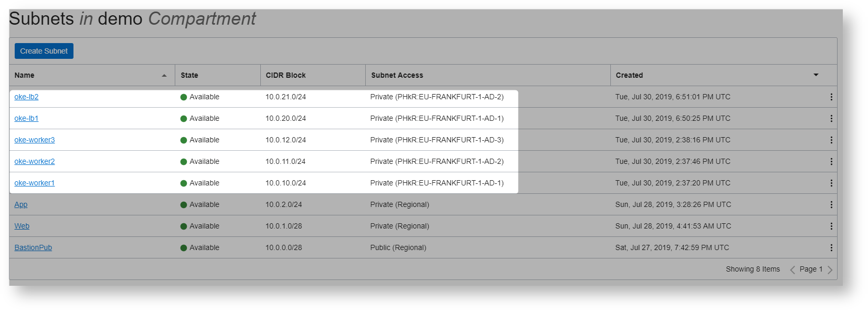Screen dimensions: 868x311
Task: Click the CIDR Block column header
Action: pos(285,76)
